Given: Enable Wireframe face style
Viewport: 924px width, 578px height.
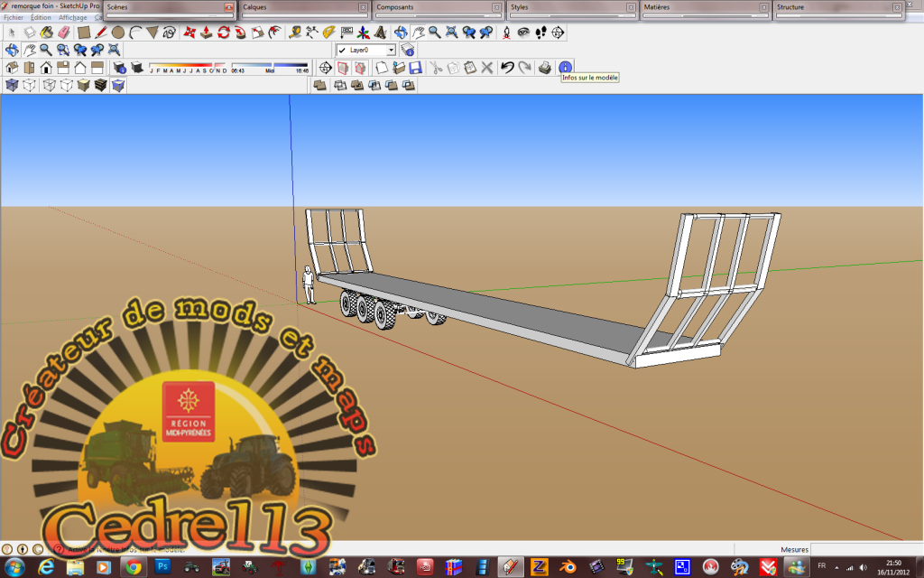Looking at the screenshot, I should tap(50, 86).
